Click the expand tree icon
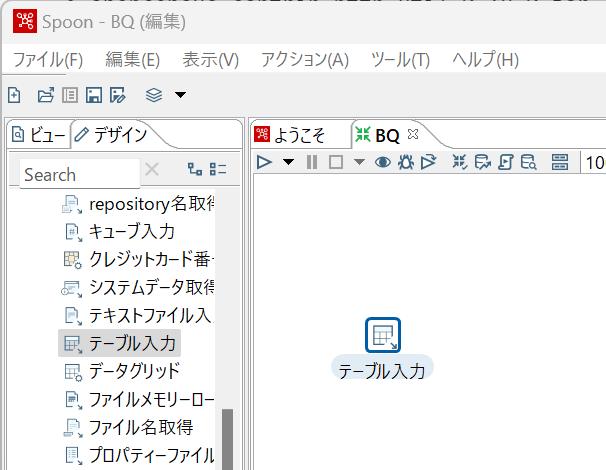This screenshot has height=470, width=606. (195, 169)
